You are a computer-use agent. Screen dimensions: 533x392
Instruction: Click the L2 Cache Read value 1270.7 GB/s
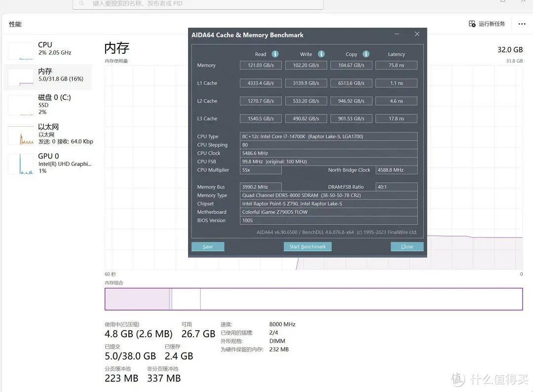[x=261, y=101]
